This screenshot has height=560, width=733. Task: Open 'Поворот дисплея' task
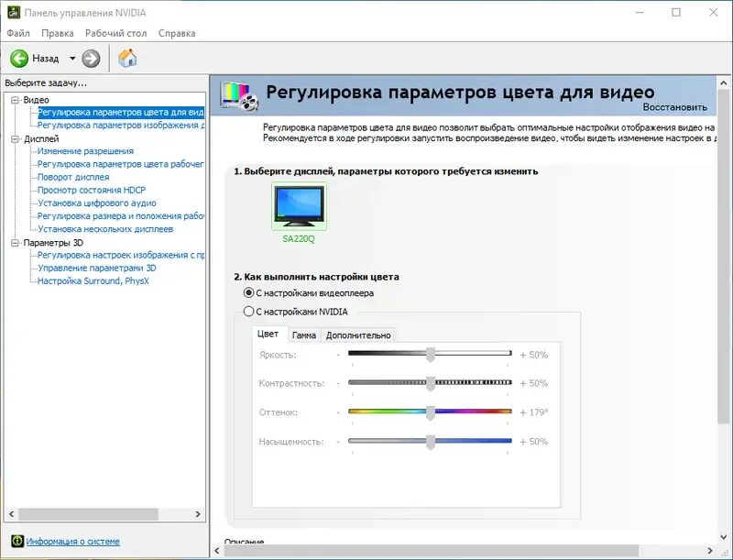(x=73, y=177)
